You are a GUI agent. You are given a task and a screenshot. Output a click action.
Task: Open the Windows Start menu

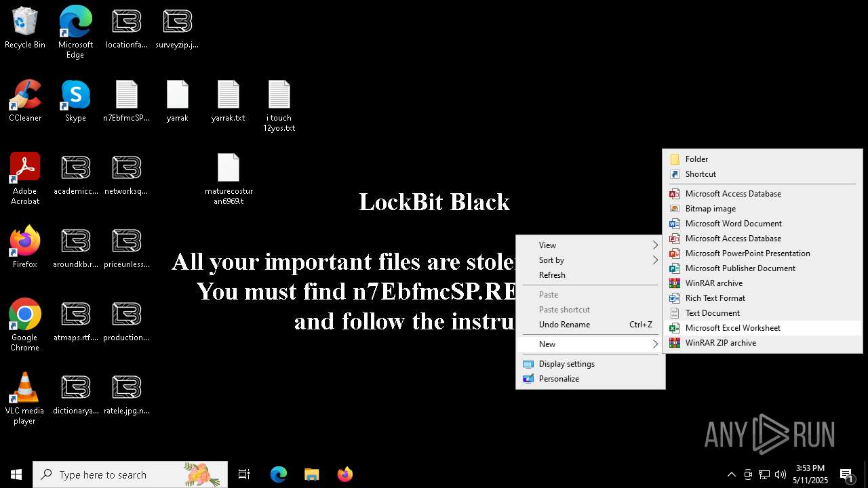pos(16,474)
